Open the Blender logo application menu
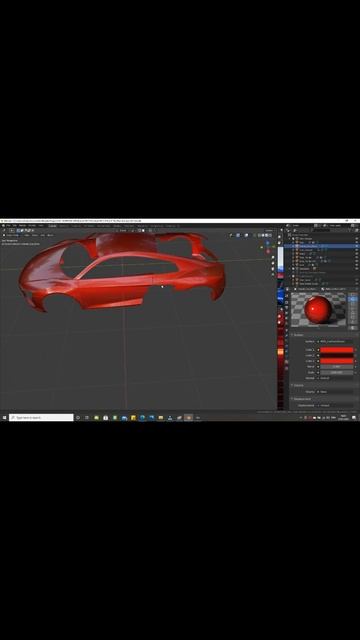The width and height of the screenshot is (360, 640). pos(3,225)
